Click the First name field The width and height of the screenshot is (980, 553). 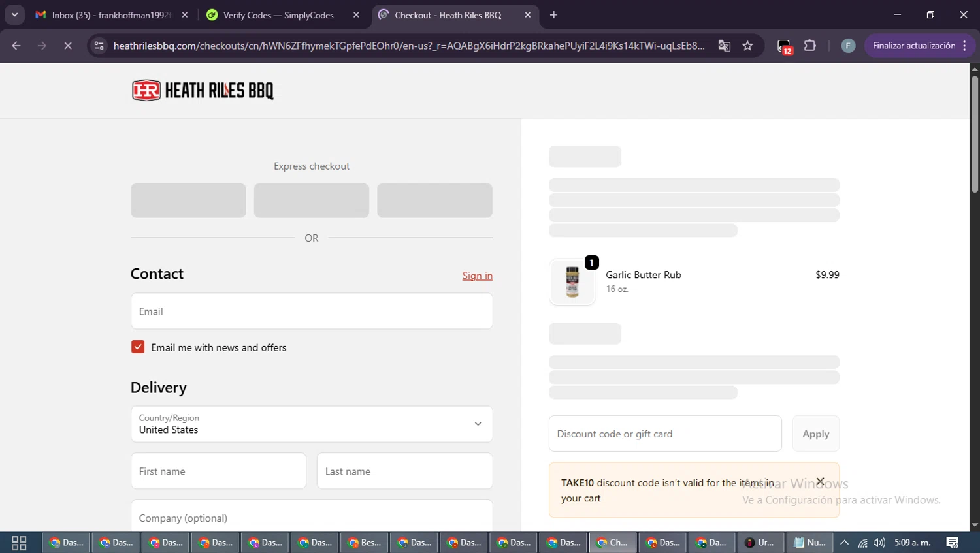(218, 471)
